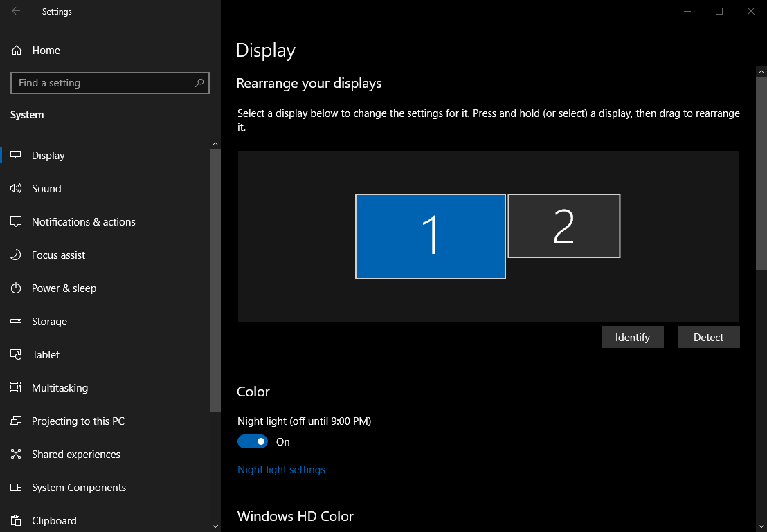This screenshot has width=767, height=532.
Task: Click the main pane scrollbar thumb
Action: 761,173
